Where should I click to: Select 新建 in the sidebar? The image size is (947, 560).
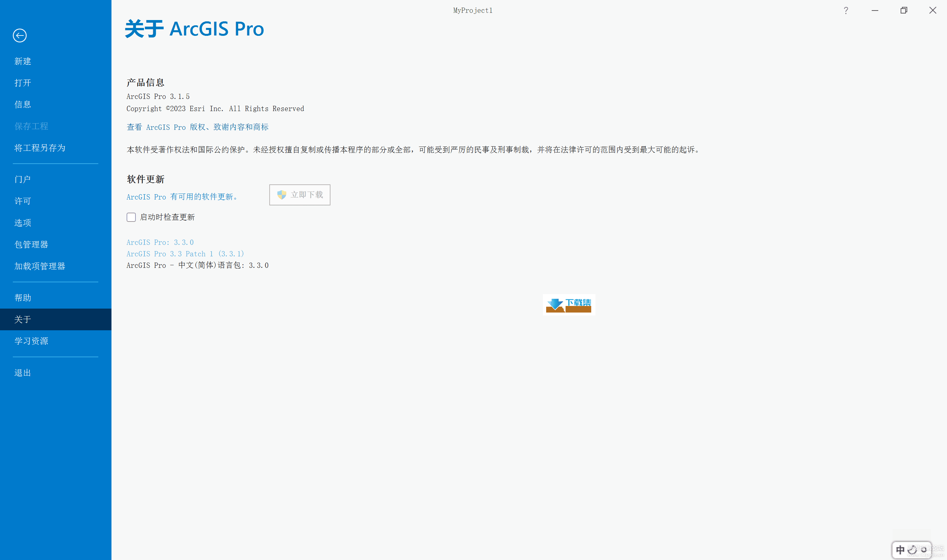[56, 61]
